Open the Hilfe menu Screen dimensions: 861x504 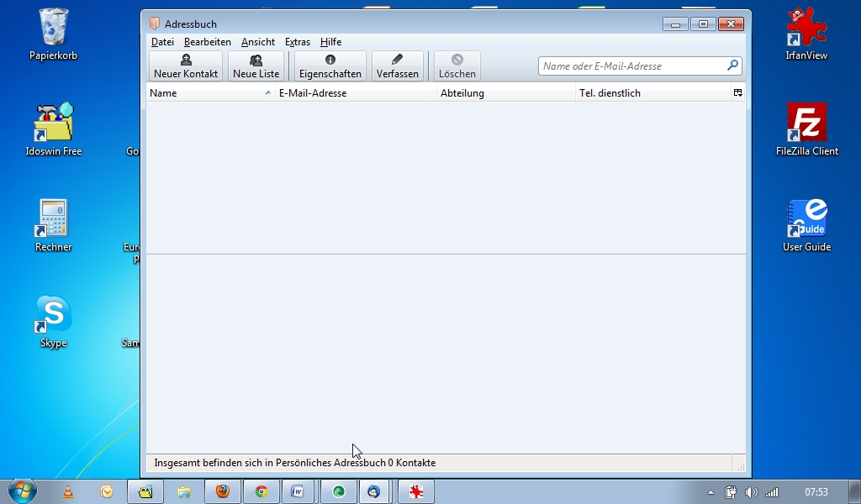pos(330,42)
